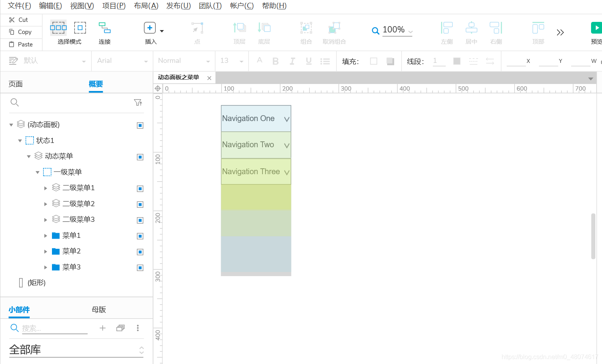The width and height of the screenshot is (602, 364).
Task: Click Navigation Three menu item on canvas
Action: point(256,171)
